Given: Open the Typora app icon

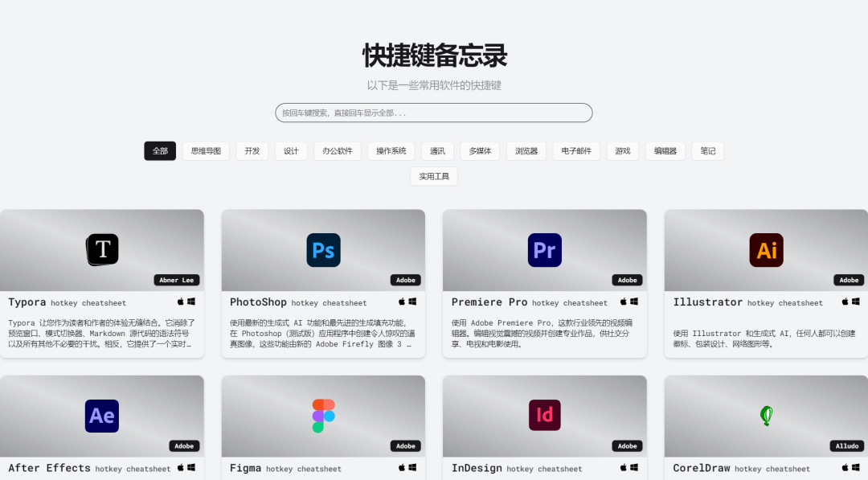Looking at the screenshot, I should point(102,250).
